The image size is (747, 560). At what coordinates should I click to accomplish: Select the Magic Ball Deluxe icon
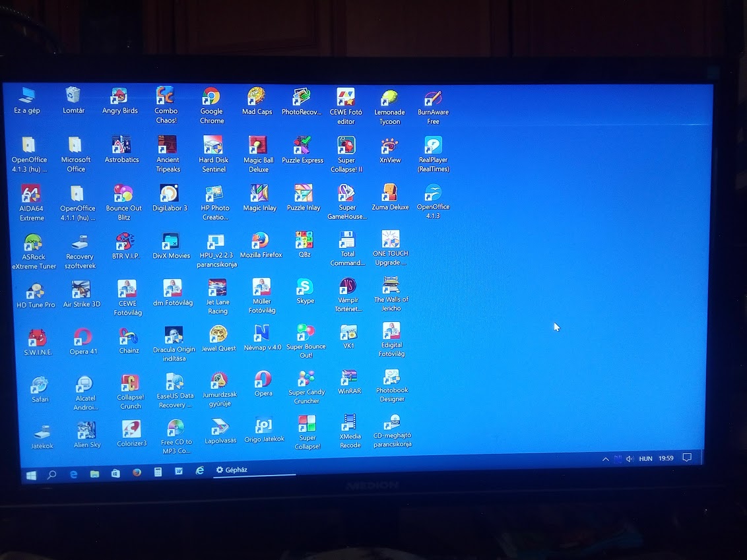[258, 154]
